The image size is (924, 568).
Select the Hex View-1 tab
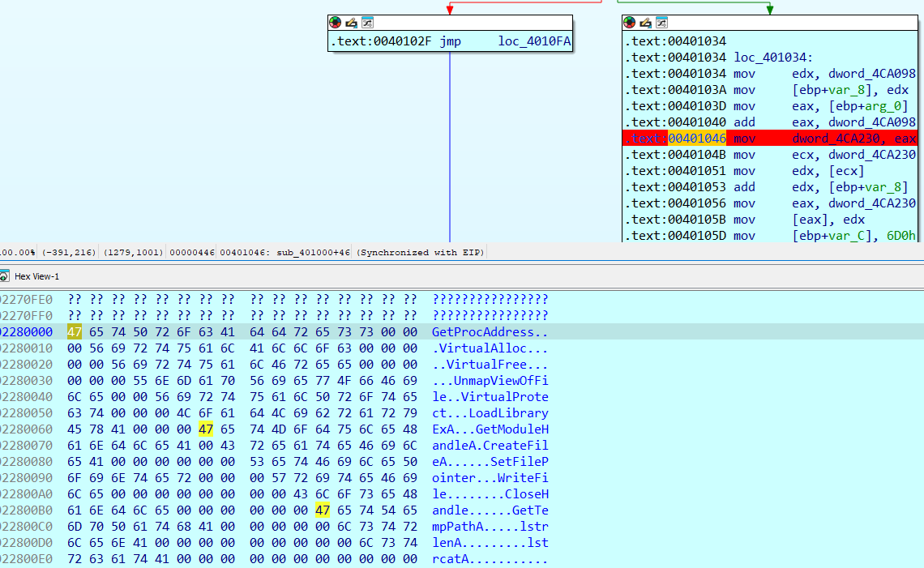pos(36,276)
